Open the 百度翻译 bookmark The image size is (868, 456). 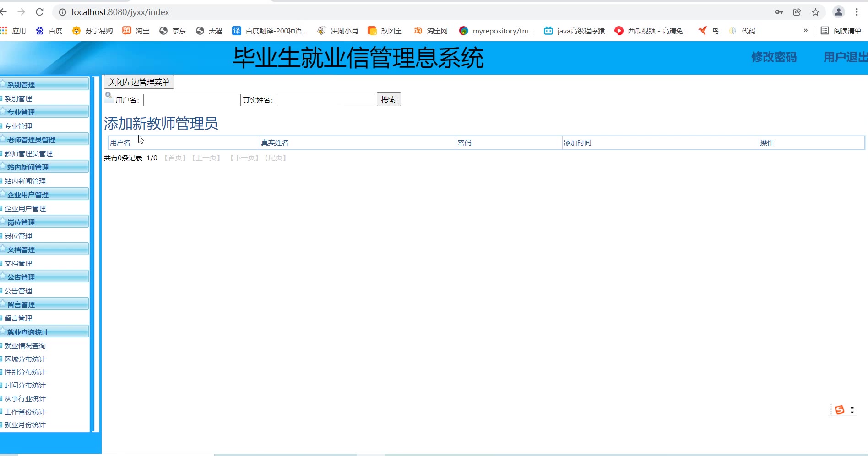[x=270, y=31]
